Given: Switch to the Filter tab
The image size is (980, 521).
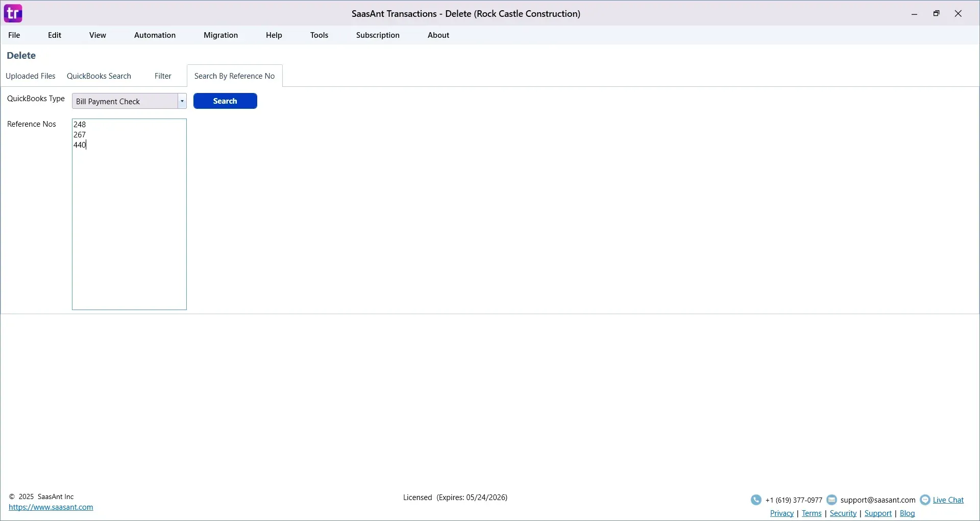Looking at the screenshot, I should pos(163,76).
